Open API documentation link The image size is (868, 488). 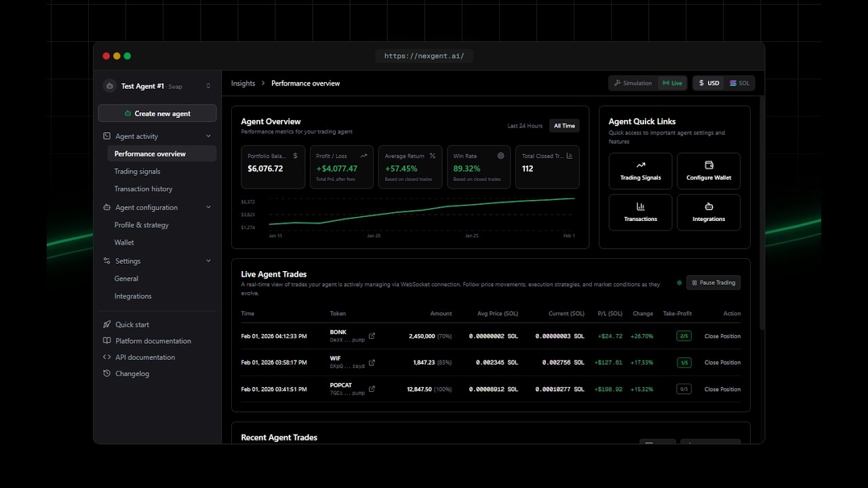[x=145, y=357]
